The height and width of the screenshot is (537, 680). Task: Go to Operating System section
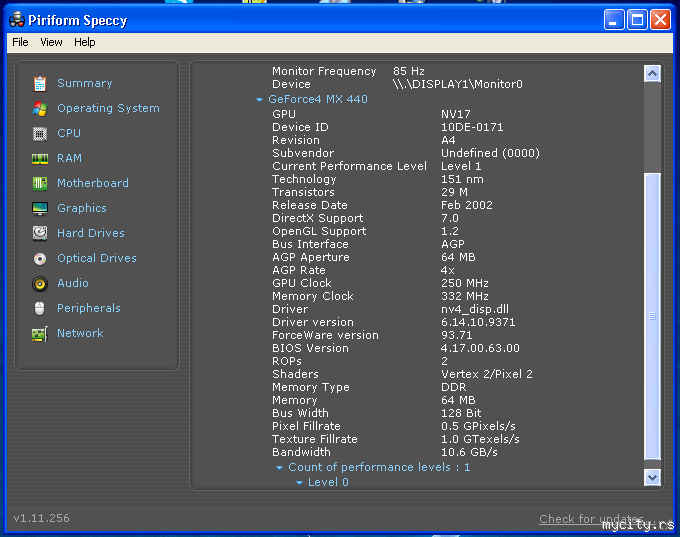pos(108,108)
